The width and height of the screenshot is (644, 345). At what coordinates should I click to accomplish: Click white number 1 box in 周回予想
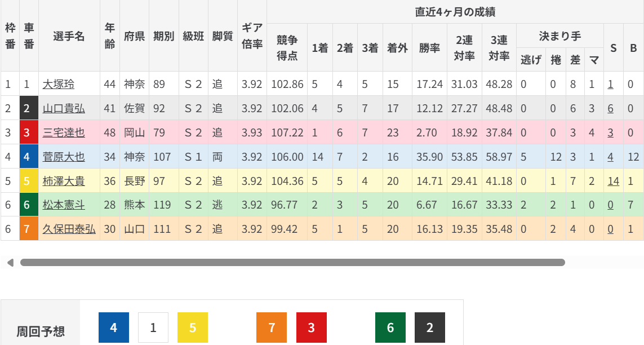[x=153, y=328]
